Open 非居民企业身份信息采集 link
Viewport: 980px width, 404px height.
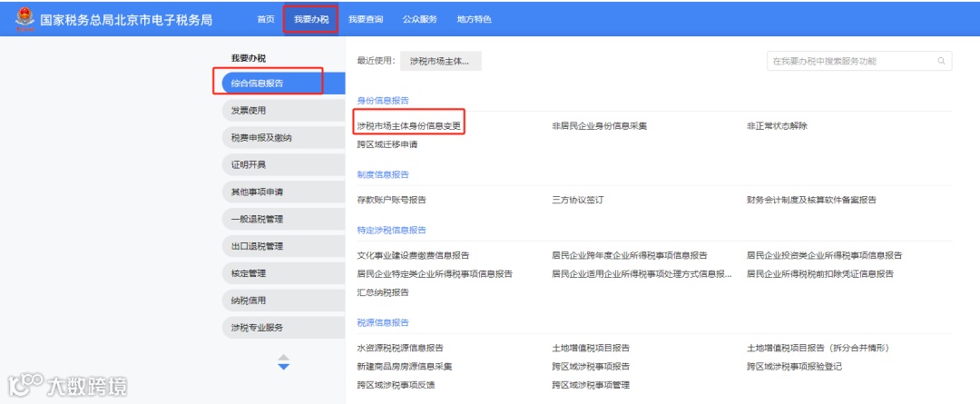click(x=600, y=125)
